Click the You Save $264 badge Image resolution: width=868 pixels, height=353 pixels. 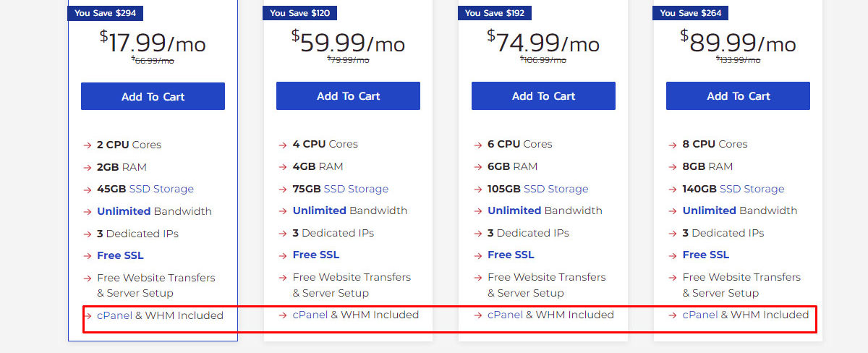691,13
